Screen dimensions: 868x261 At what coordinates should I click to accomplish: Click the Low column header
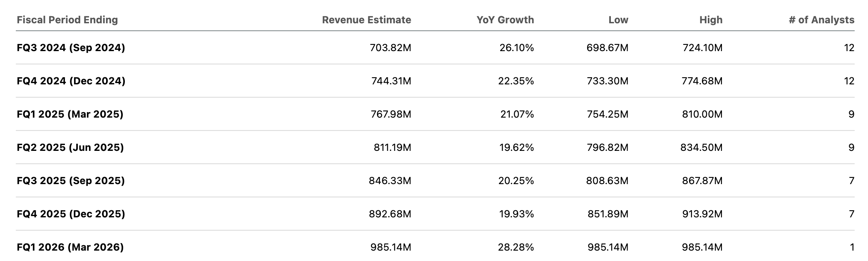click(x=618, y=20)
